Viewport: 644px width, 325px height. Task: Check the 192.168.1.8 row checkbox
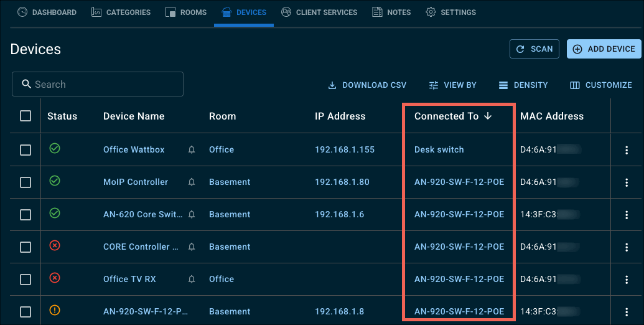point(26,312)
